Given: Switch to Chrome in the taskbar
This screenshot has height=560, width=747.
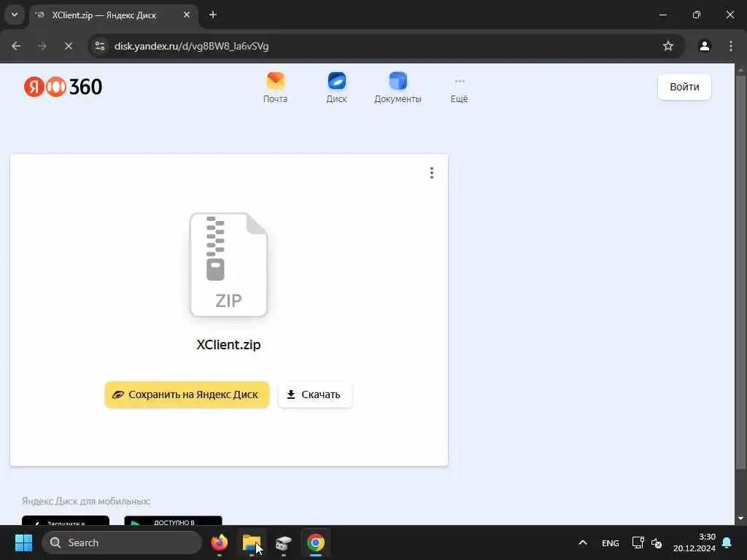Looking at the screenshot, I should [315, 542].
